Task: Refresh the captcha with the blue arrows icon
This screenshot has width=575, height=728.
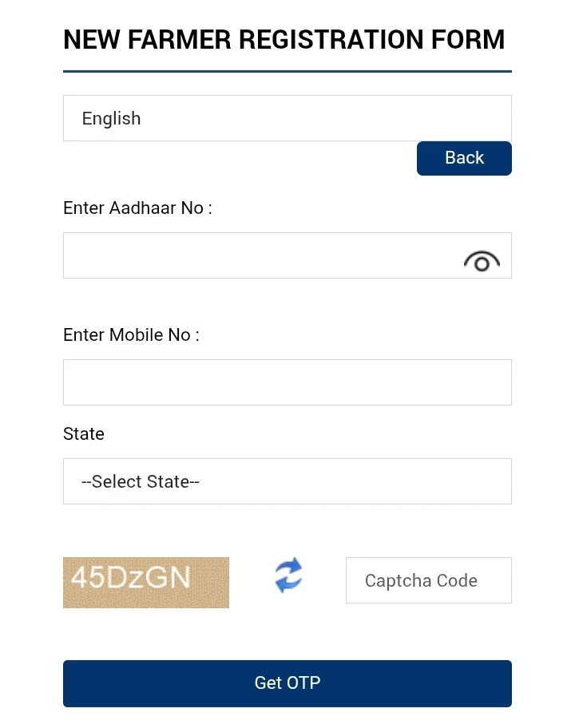Action: coord(288,576)
